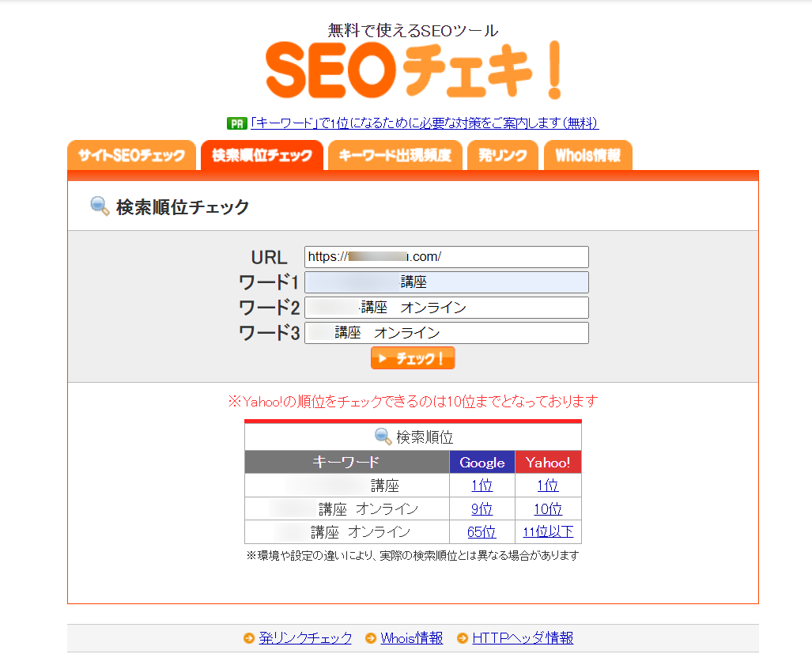
Task: Open the 発リンクチェック footer link
Action: click(305, 638)
